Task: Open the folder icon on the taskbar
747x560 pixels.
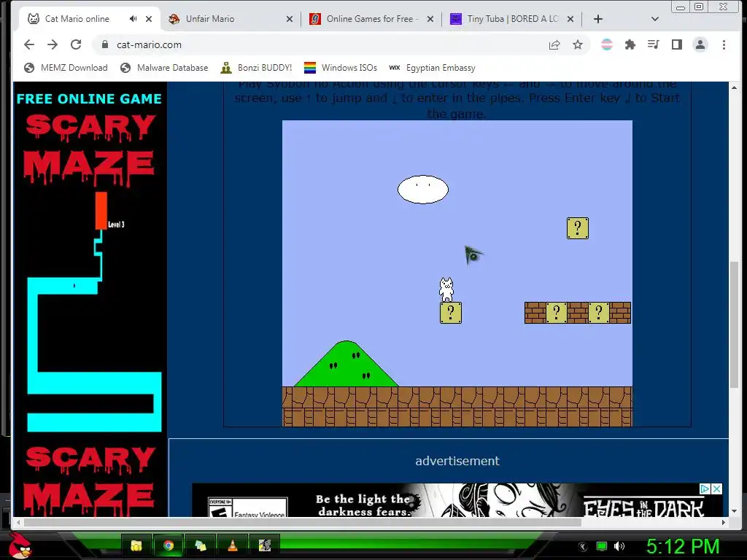Action: tap(136, 545)
